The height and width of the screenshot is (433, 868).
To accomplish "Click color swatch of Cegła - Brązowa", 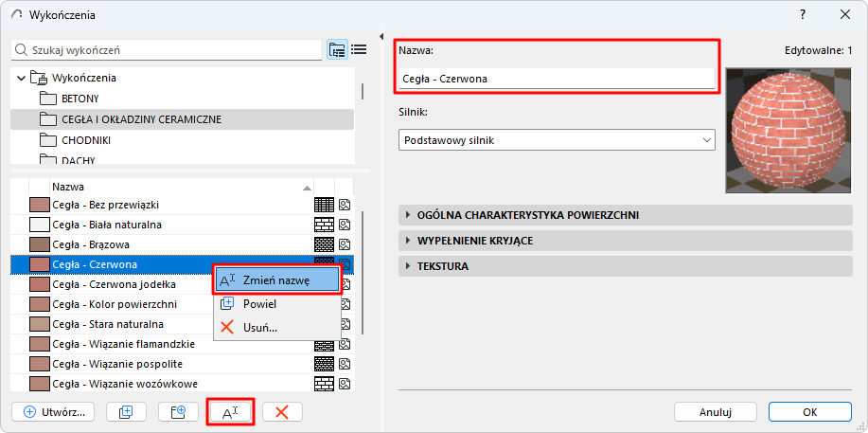I will (39, 244).
